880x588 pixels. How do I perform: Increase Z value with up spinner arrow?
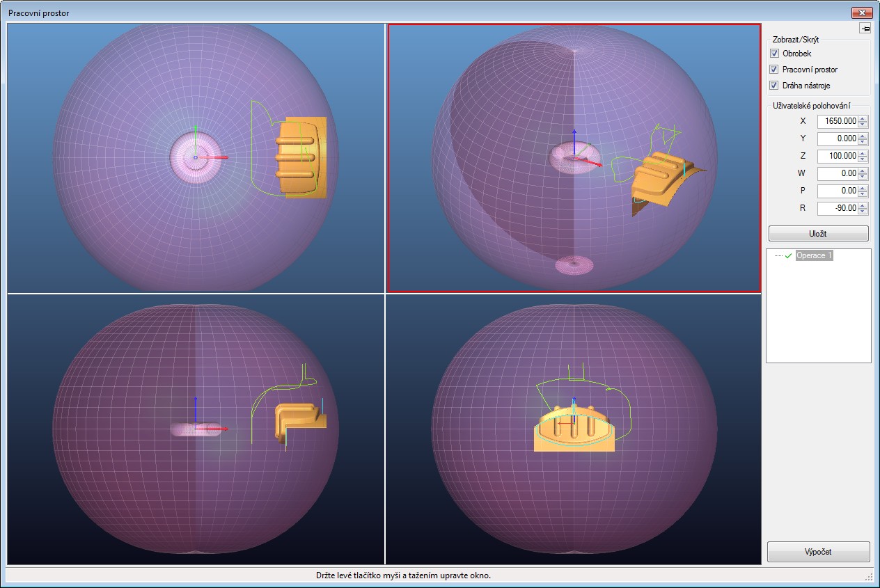tap(863, 153)
